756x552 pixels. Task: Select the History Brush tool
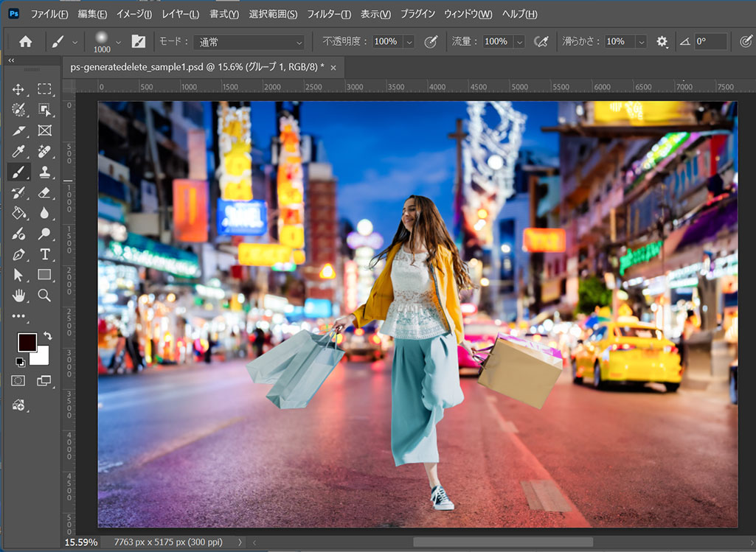[x=18, y=192]
